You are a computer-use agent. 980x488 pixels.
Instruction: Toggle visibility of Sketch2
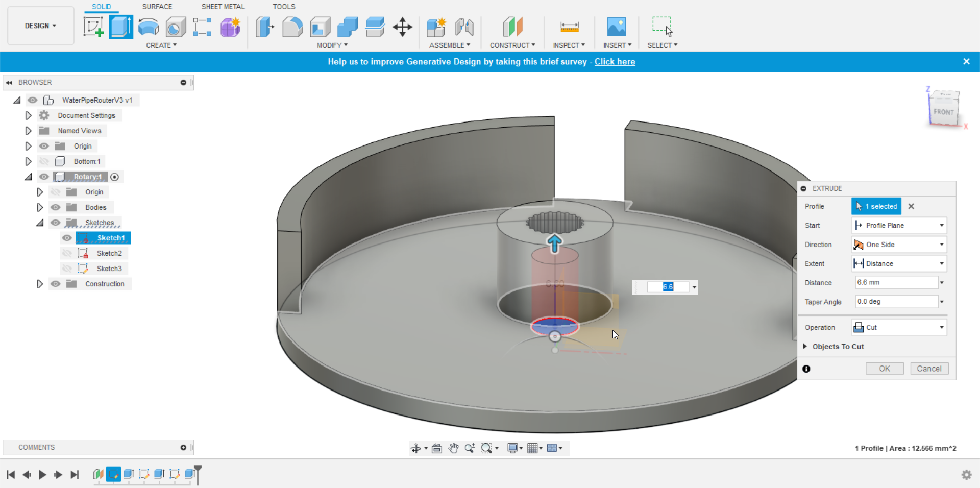tap(66, 253)
